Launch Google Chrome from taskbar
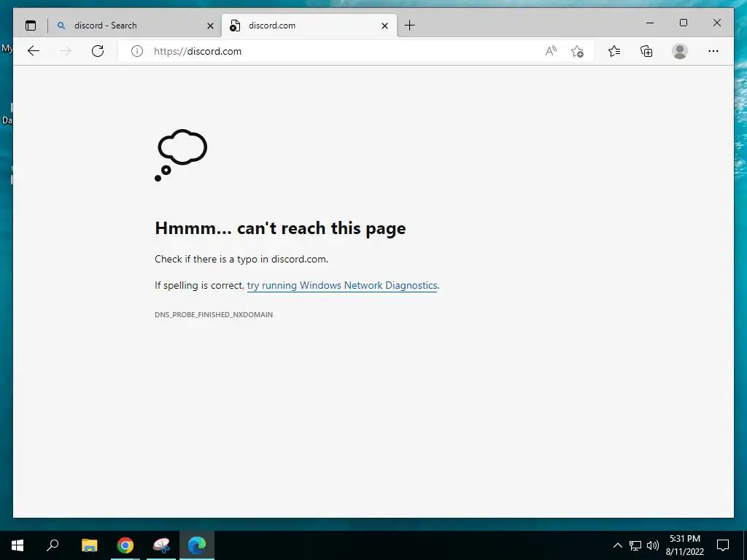Image resolution: width=747 pixels, height=560 pixels. [125, 545]
